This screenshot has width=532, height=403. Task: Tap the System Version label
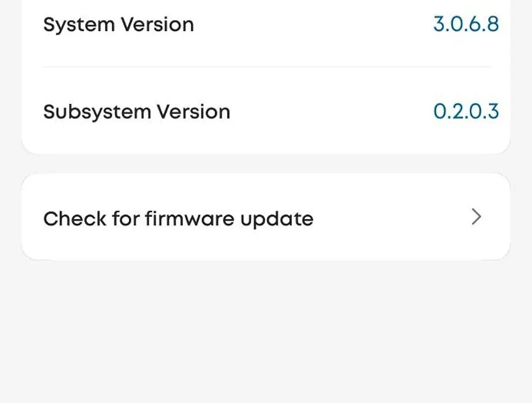pyautogui.click(x=119, y=25)
